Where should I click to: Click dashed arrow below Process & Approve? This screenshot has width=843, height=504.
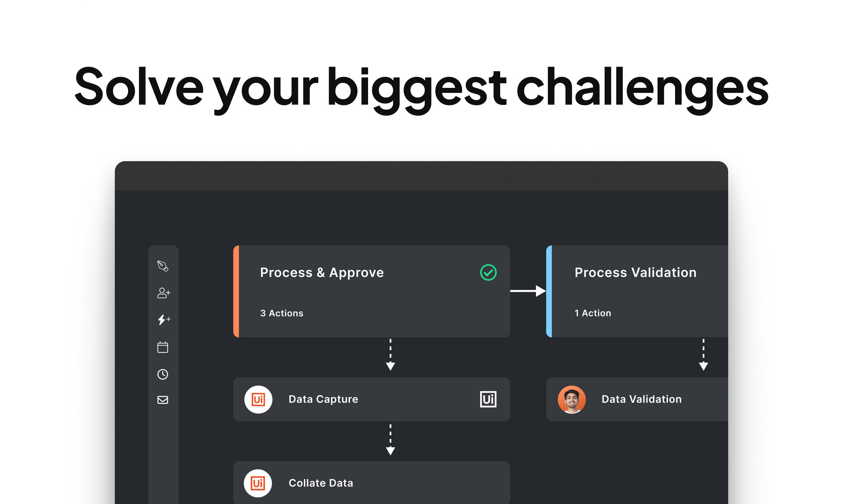(x=391, y=355)
